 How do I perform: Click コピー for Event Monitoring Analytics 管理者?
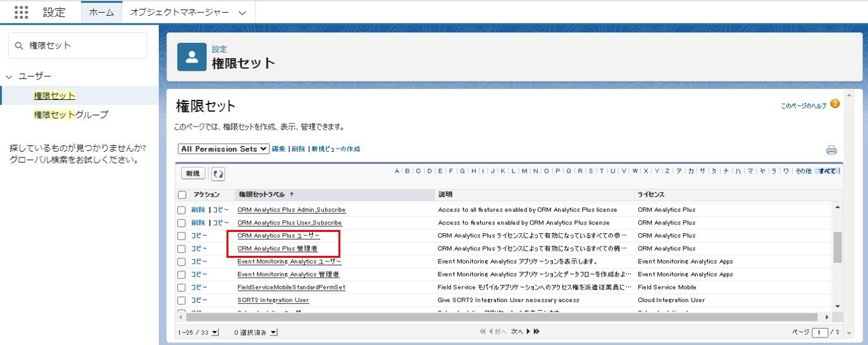(x=199, y=275)
